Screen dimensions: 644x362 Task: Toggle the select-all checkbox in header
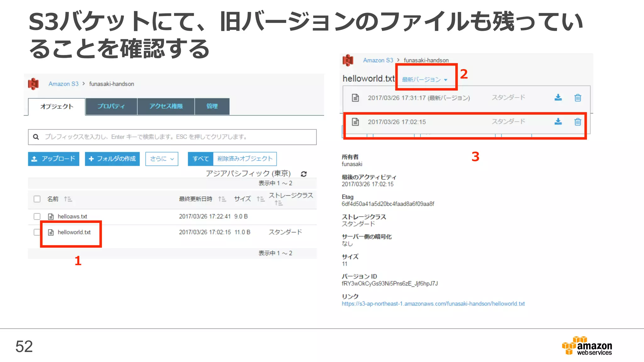37,199
